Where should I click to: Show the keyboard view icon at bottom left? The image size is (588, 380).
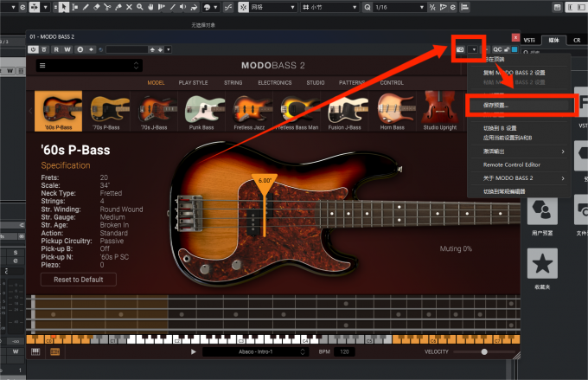(x=35, y=351)
